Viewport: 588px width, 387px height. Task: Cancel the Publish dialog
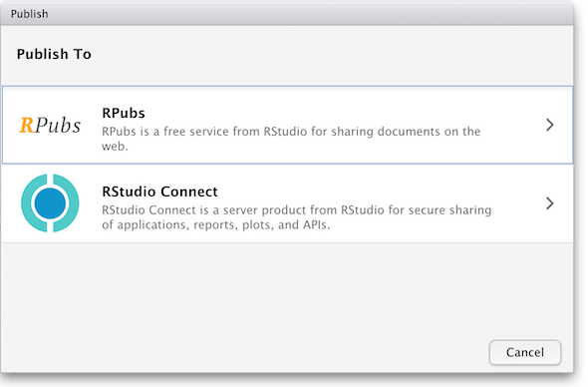pos(525,352)
